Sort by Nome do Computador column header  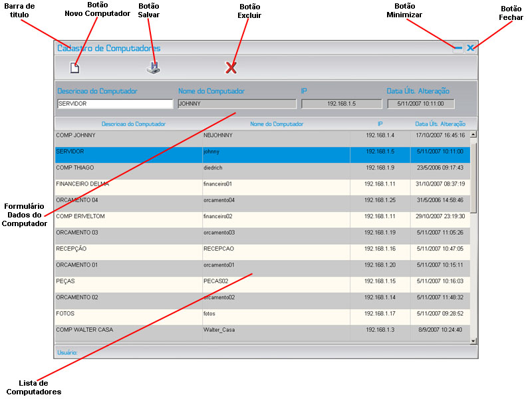coord(277,124)
